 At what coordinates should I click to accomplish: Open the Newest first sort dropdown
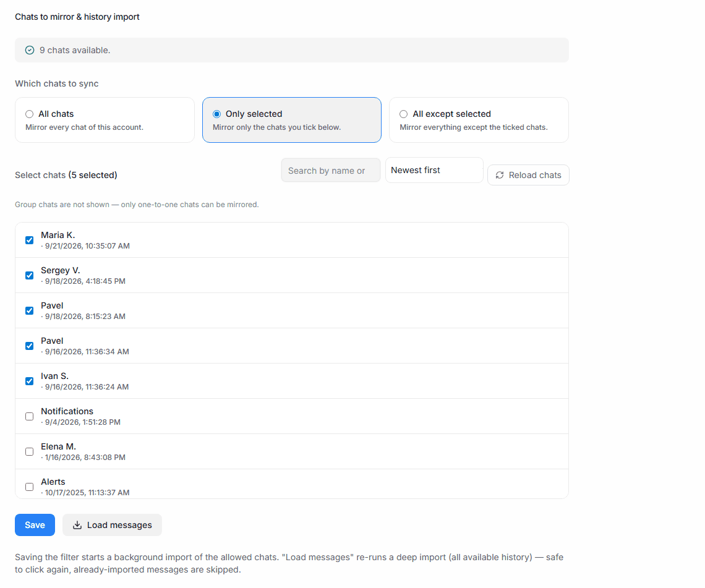tap(434, 171)
